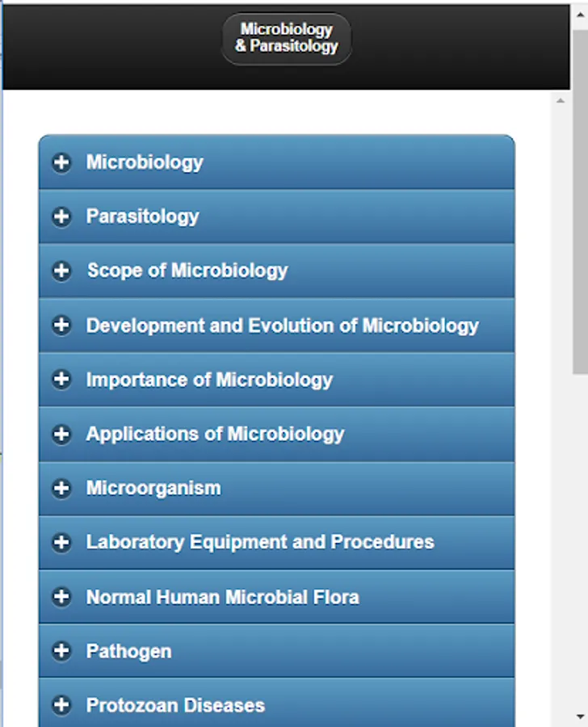Click plus icon for Scope of Microbiology
This screenshot has width=588, height=727.
(61, 271)
